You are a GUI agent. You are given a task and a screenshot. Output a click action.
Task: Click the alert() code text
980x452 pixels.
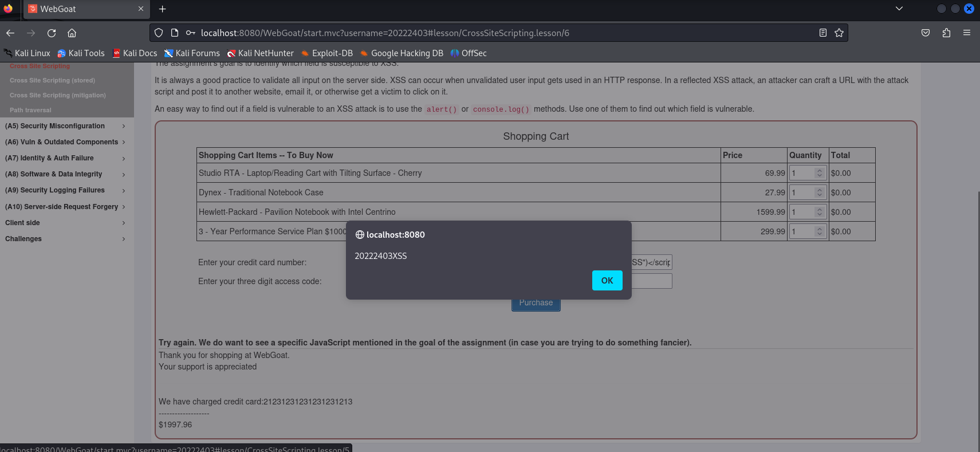[442, 109]
